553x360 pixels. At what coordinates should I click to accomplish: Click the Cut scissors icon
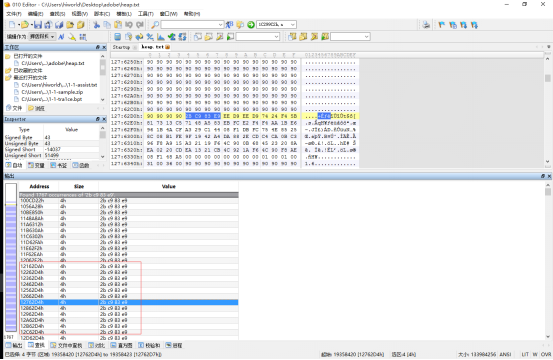click(96, 25)
